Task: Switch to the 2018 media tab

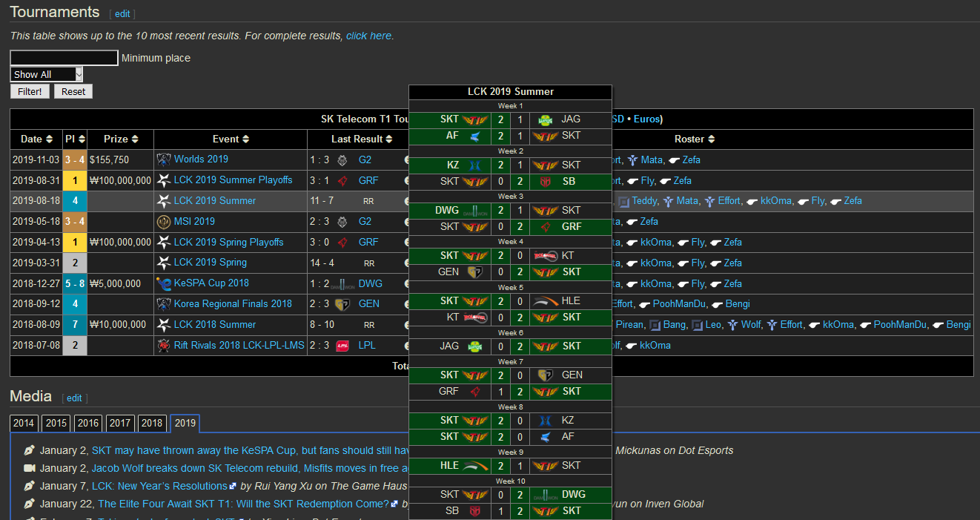Action: tap(152, 423)
